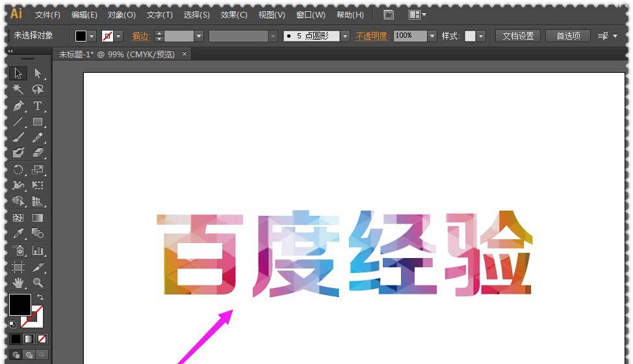Open arrange documents dropdown arrow
Screen dimensions: 633x364
424,15
